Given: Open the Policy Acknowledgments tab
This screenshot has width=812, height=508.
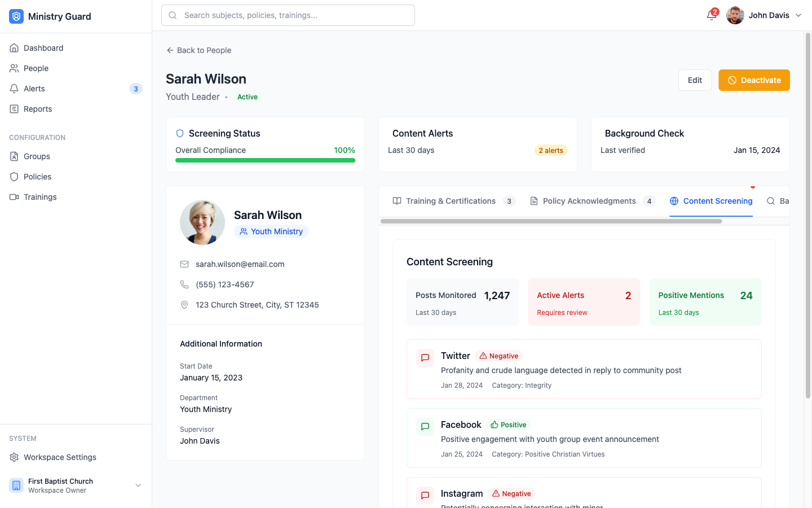Looking at the screenshot, I should click(x=588, y=201).
